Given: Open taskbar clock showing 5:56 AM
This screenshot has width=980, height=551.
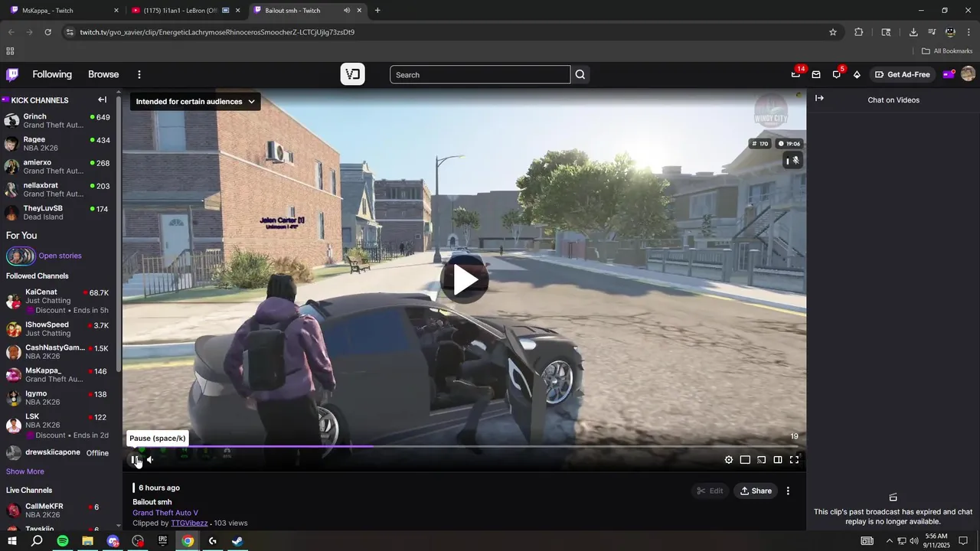Looking at the screenshot, I should (936, 541).
